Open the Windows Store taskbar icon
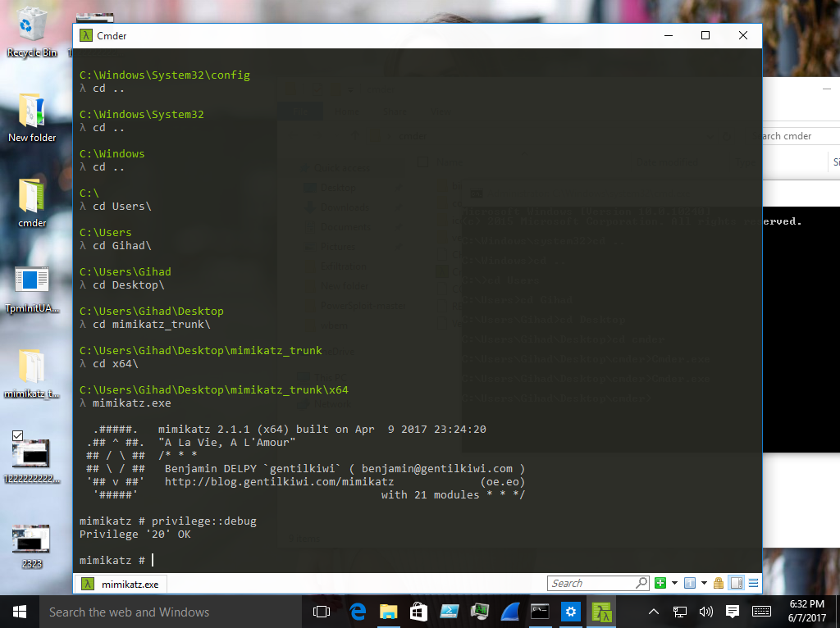840x628 pixels. click(x=418, y=612)
